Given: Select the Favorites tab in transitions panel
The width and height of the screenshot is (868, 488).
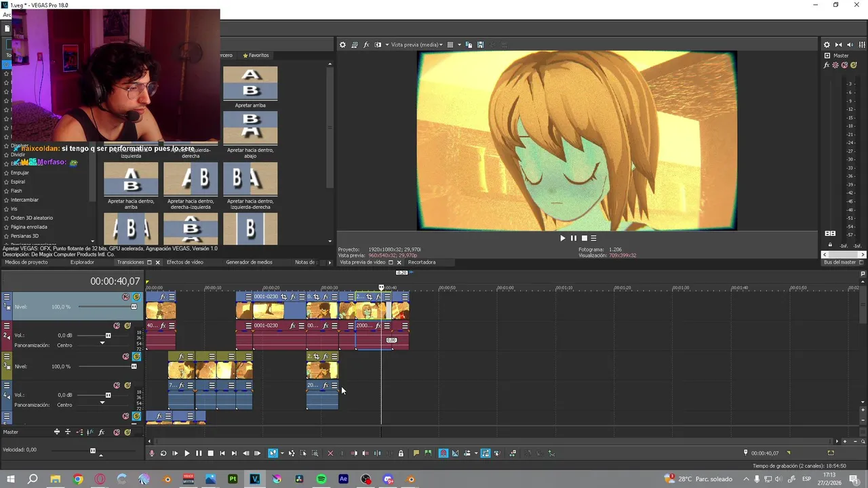Looking at the screenshot, I should click(x=256, y=56).
